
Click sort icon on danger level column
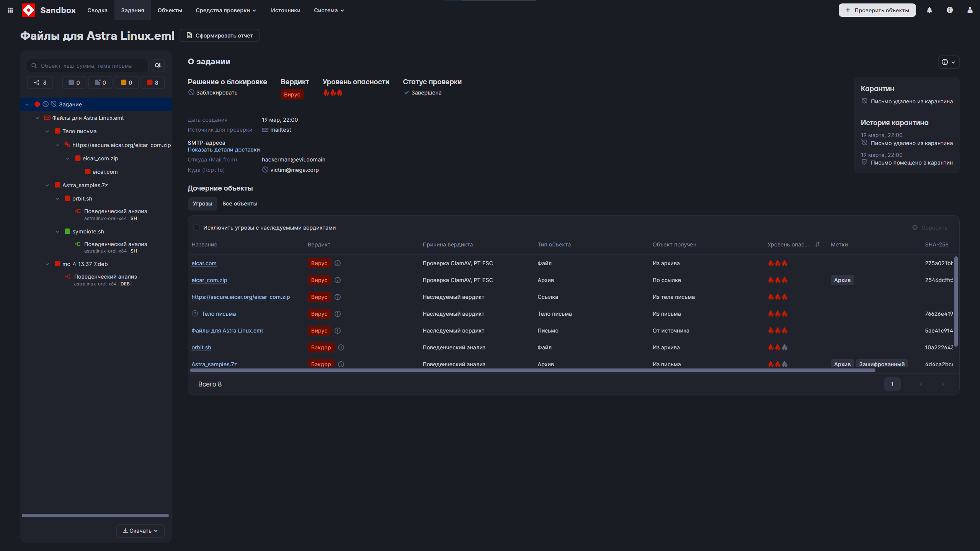(817, 245)
